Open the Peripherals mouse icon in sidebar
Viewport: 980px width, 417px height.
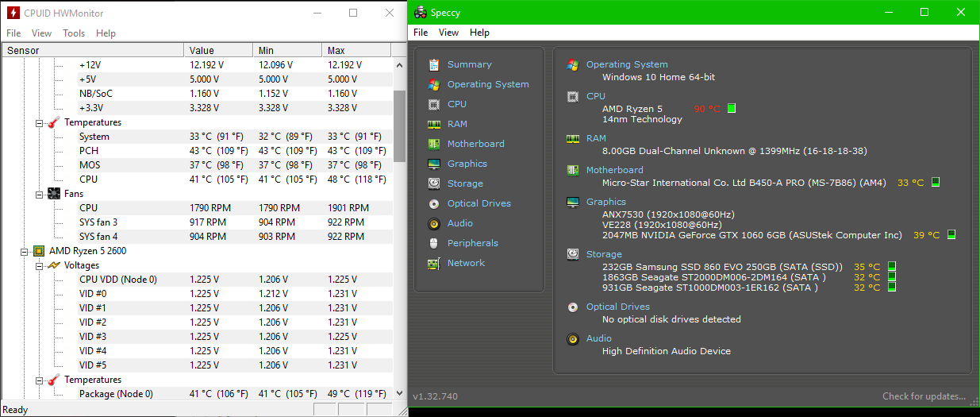434,243
